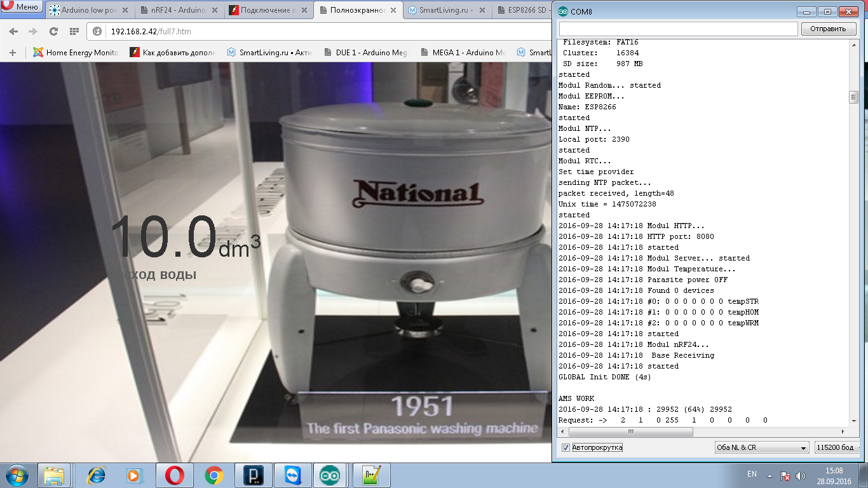This screenshot has width=868, height=488.
Task: Open the Speed Dial grid icon
Action: point(74,31)
